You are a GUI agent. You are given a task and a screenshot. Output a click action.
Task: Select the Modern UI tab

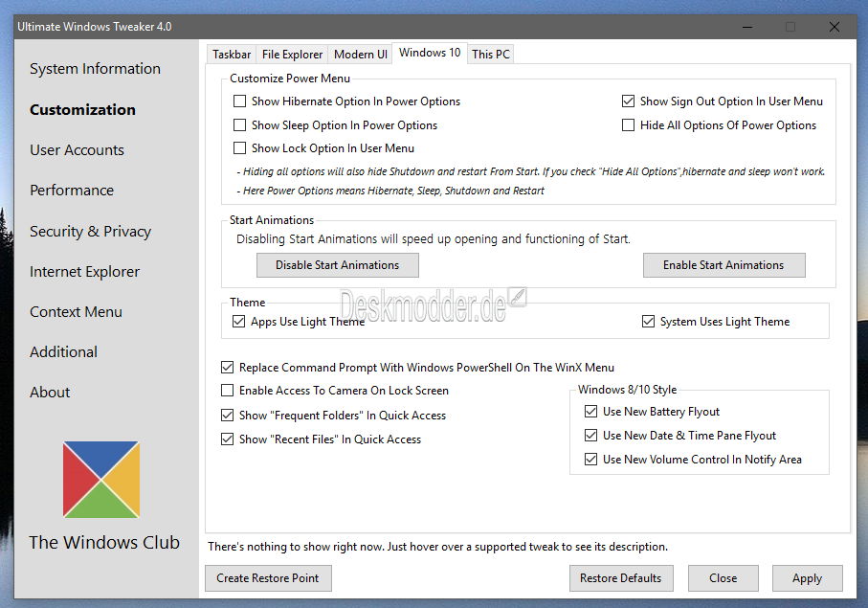click(x=361, y=55)
